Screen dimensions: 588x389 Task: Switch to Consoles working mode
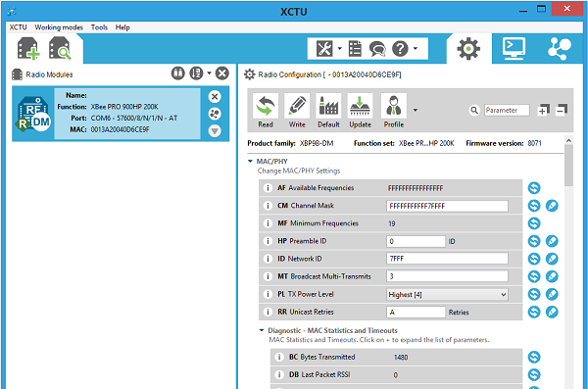click(514, 49)
